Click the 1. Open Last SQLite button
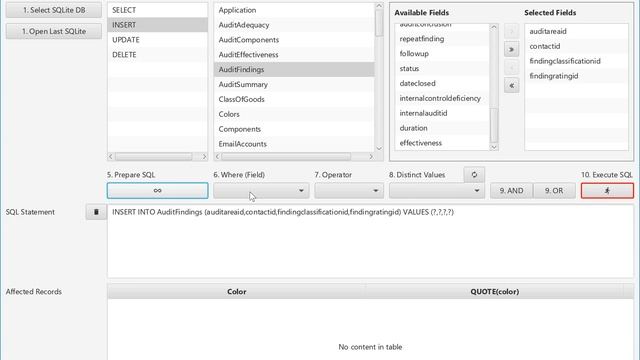Viewport: 640px width, 360px height. click(x=54, y=31)
